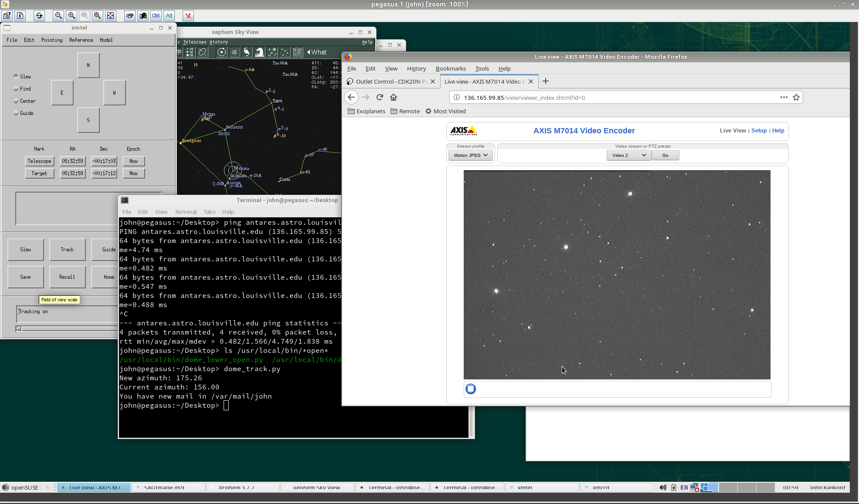Adjust the xmtel horizontal scrollbar under Tracking on
Viewport: 859px width, 504px height.
(x=67, y=329)
